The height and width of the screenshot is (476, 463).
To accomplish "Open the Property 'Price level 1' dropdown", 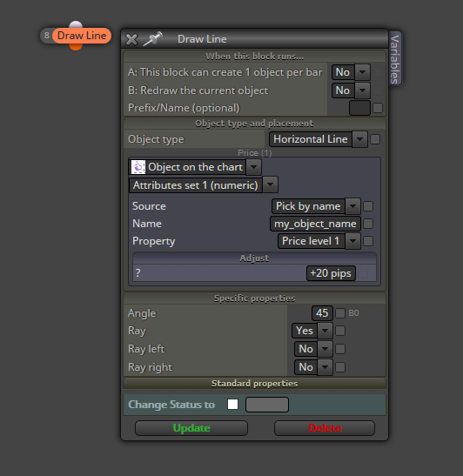I will (x=319, y=241).
